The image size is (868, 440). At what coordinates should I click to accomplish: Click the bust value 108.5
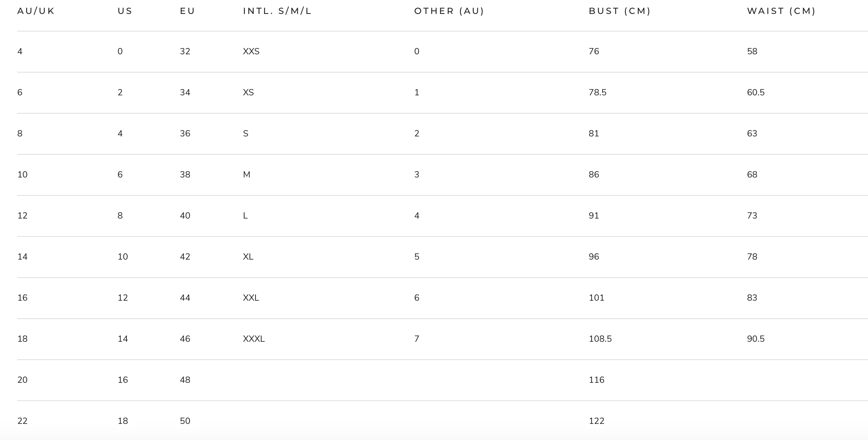600,339
